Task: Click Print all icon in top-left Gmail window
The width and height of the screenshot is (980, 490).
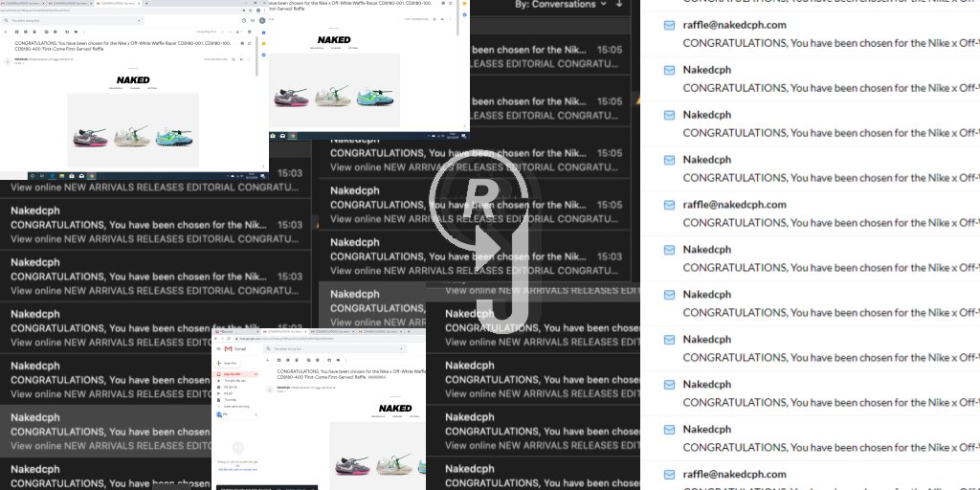Action: (x=242, y=43)
